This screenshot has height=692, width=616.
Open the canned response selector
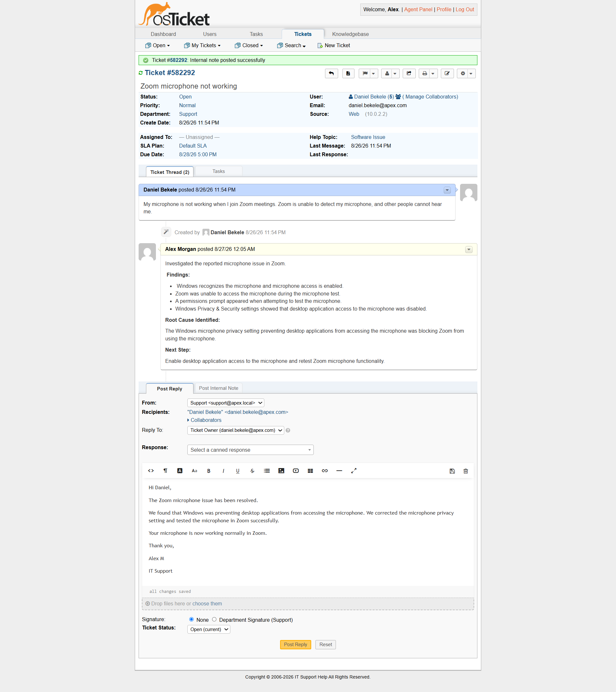[x=250, y=449]
